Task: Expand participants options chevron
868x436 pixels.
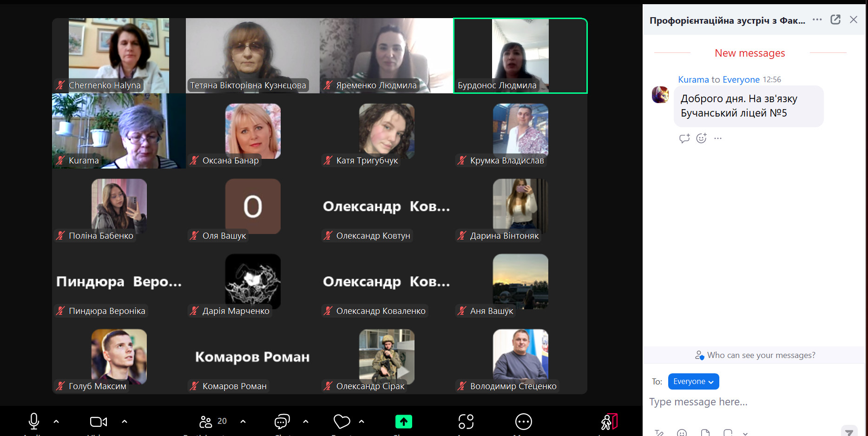Action: click(243, 422)
